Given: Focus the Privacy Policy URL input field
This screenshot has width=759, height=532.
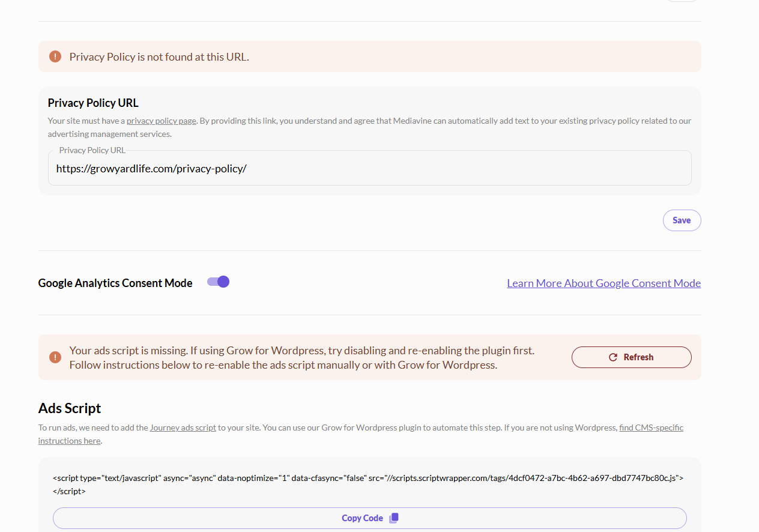Looking at the screenshot, I should [369, 169].
